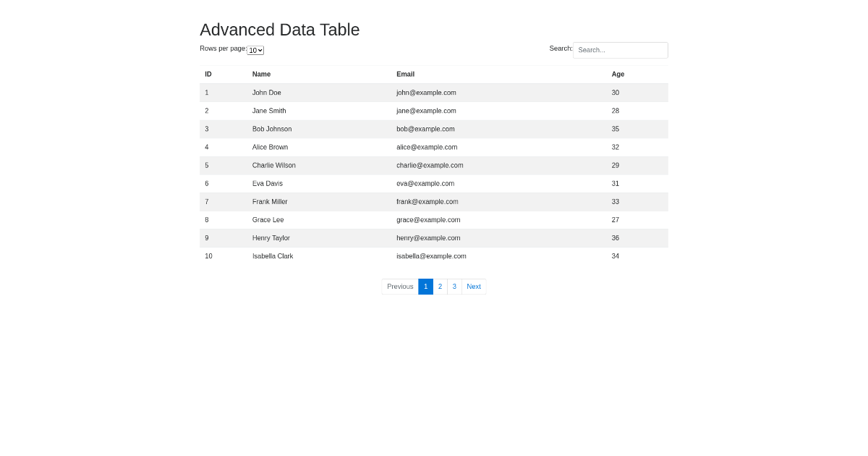Click the Search input field
The height and width of the screenshot is (456, 868).
(620, 50)
